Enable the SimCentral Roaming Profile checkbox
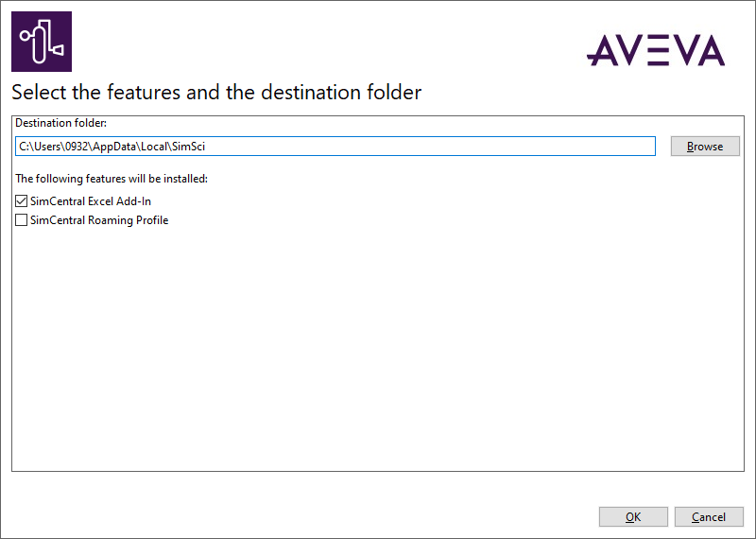Image resolution: width=756 pixels, height=539 pixels. 21,220
